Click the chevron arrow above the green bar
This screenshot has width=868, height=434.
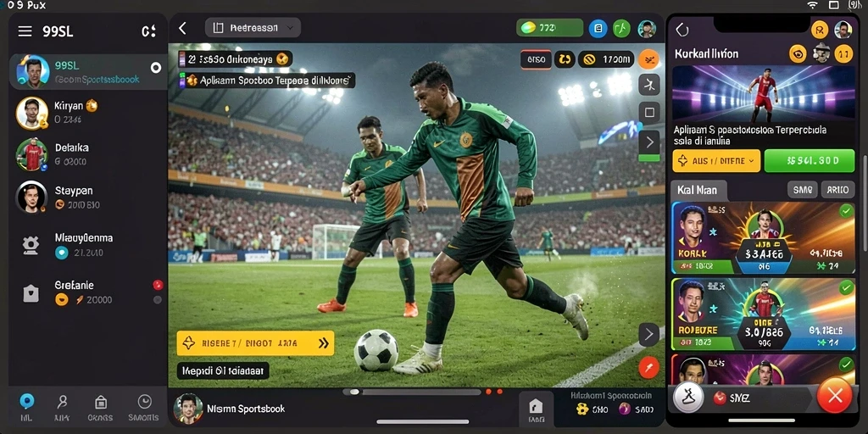[649, 142]
